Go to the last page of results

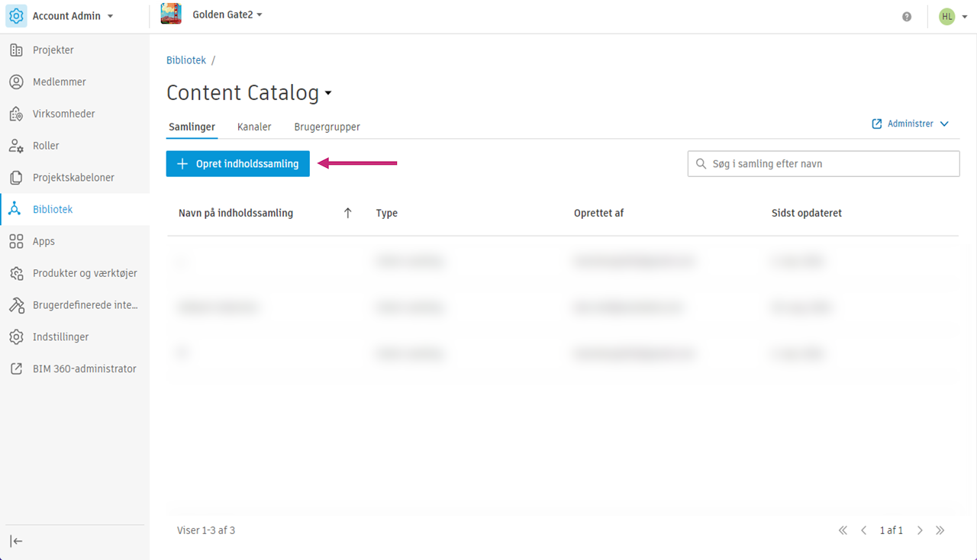point(940,530)
